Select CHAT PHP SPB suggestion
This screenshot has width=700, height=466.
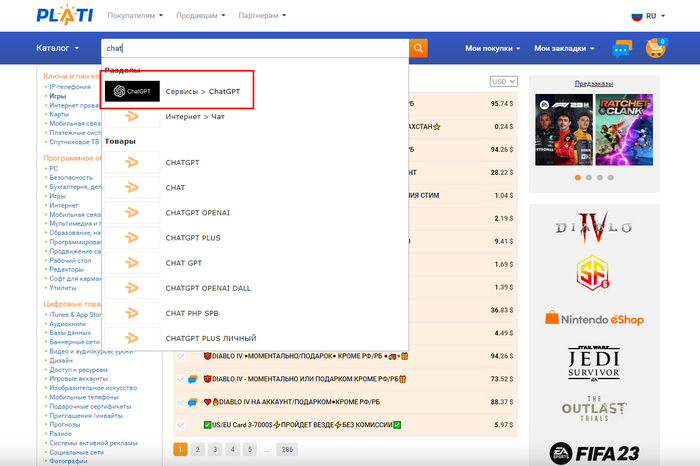(192, 313)
